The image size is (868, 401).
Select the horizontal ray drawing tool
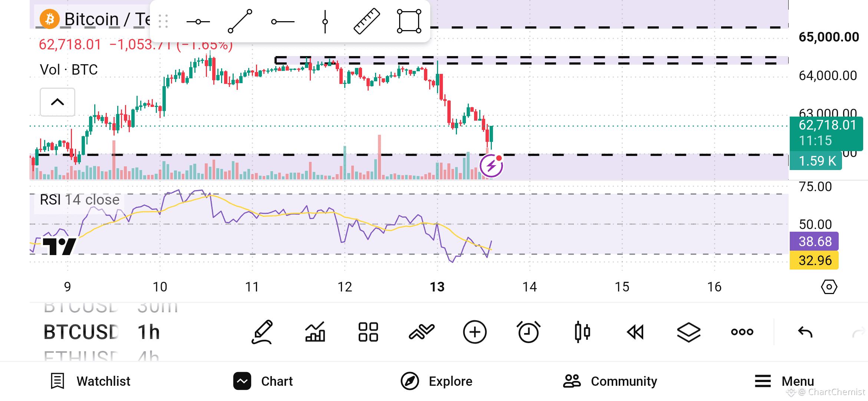point(283,22)
